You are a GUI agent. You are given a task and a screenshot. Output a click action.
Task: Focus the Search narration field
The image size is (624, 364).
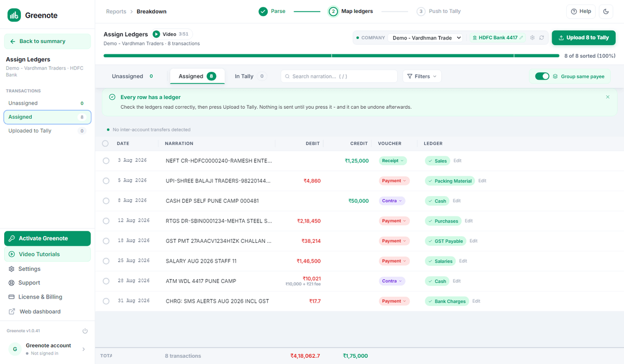(x=339, y=76)
